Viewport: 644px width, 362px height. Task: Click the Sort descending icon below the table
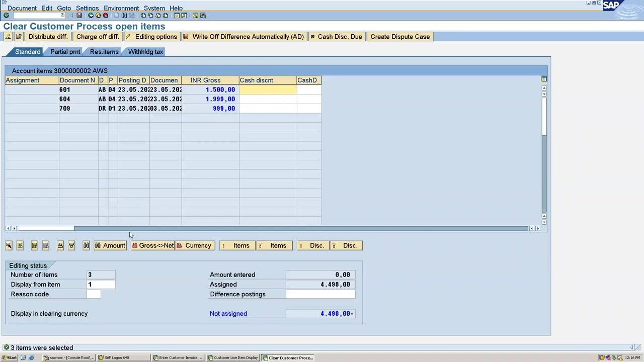click(71, 245)
